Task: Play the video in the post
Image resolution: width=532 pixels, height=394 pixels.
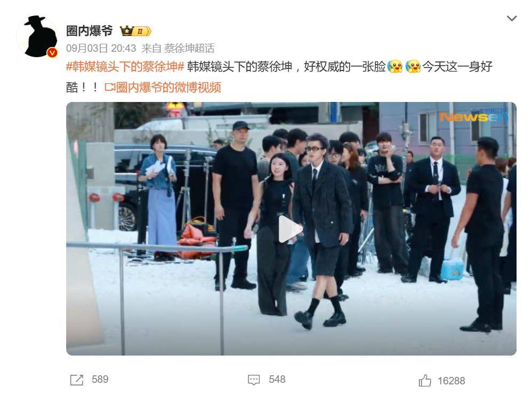Action: pyautogui.click(x=290, y=229)
